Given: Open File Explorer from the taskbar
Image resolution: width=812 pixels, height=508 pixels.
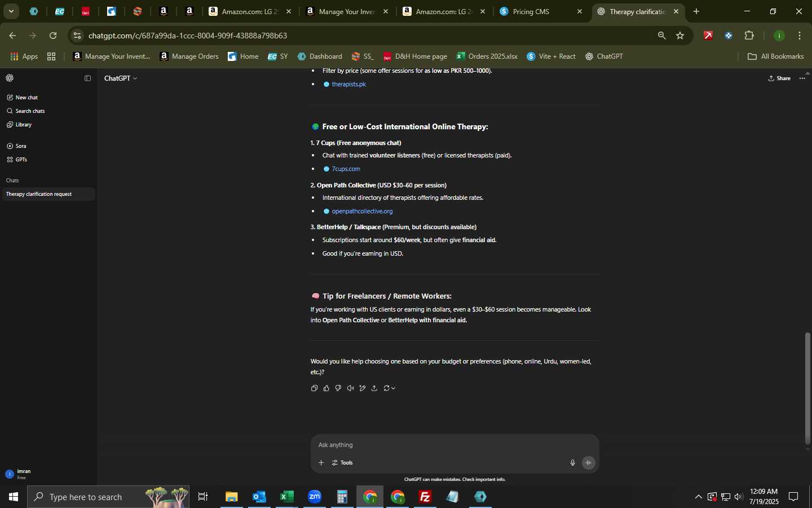Looking at the screenshot, I should tap(232, 497).
